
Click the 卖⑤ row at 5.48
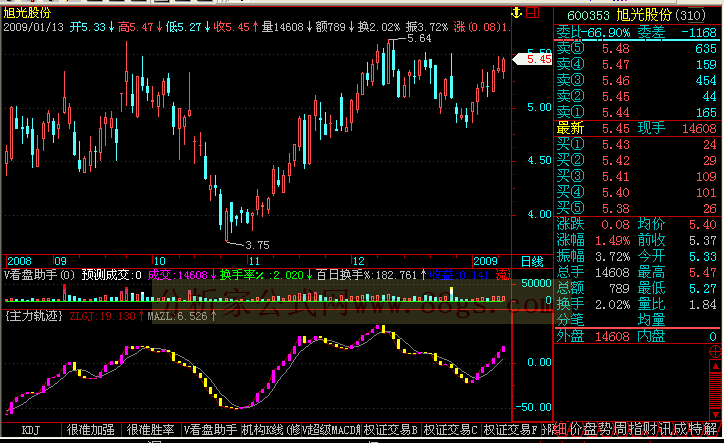636,49
